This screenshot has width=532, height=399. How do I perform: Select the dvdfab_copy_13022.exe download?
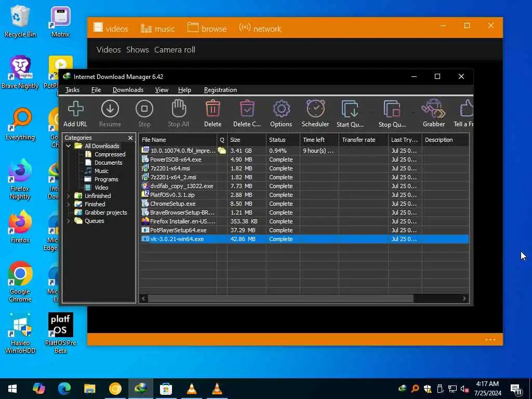point(304,186)
